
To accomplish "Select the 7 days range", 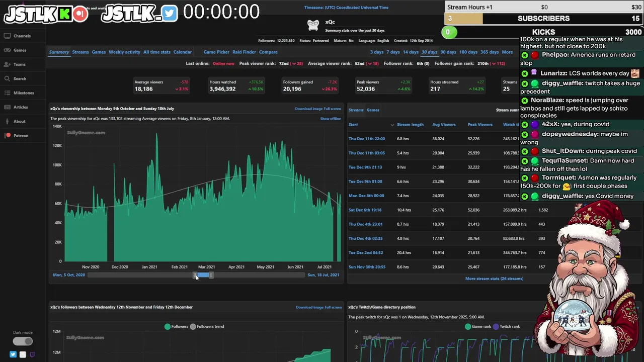I will click(x=393, y=52).
